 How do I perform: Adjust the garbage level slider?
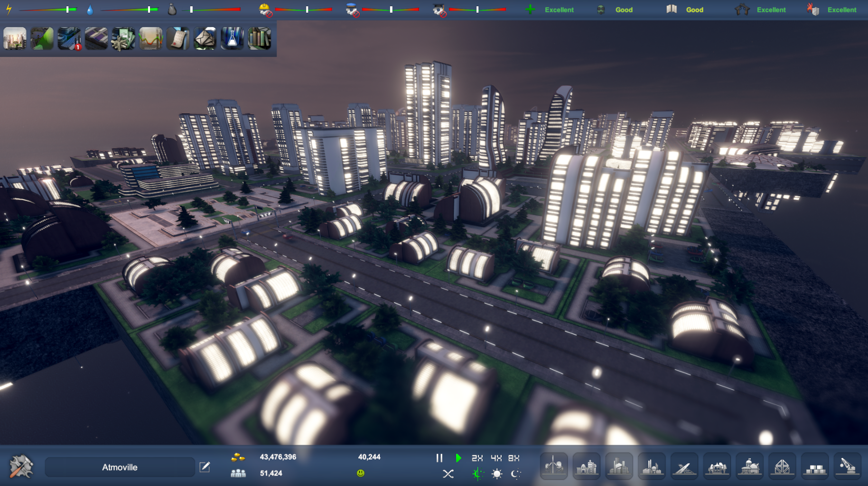tap(211, 9)
